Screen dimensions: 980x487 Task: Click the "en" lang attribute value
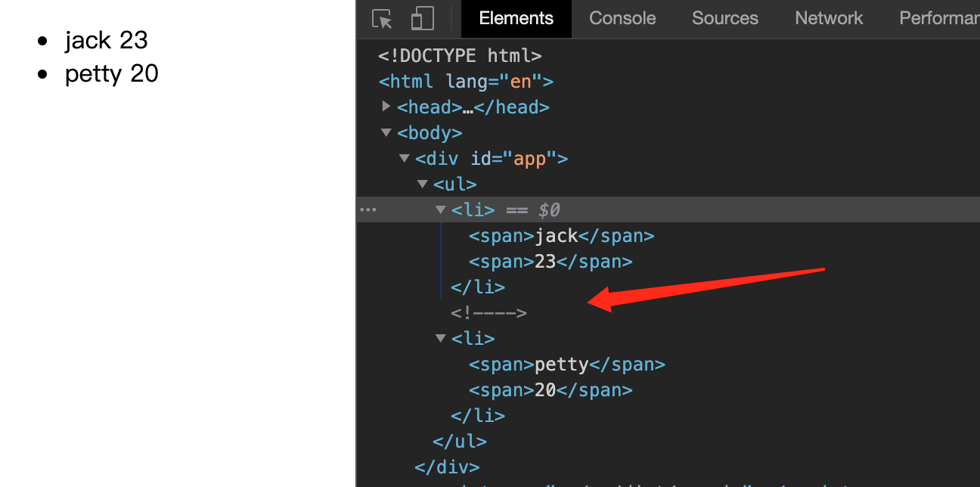coord(520,81)
